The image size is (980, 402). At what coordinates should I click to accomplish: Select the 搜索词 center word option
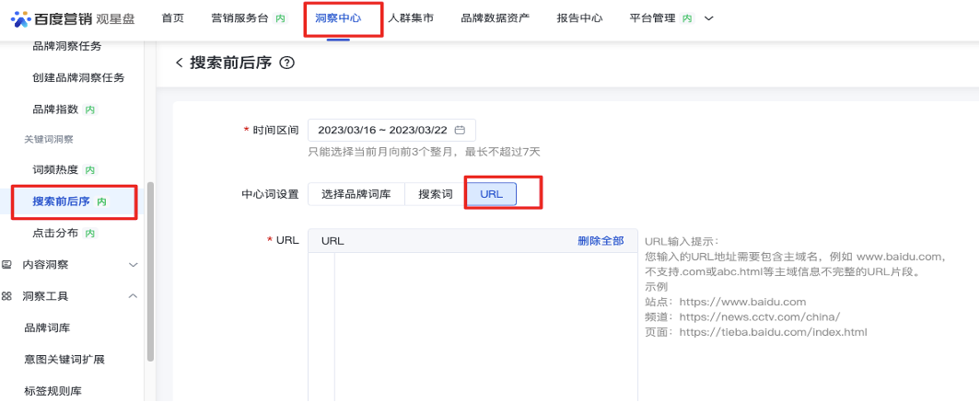[x=436, y=194]
